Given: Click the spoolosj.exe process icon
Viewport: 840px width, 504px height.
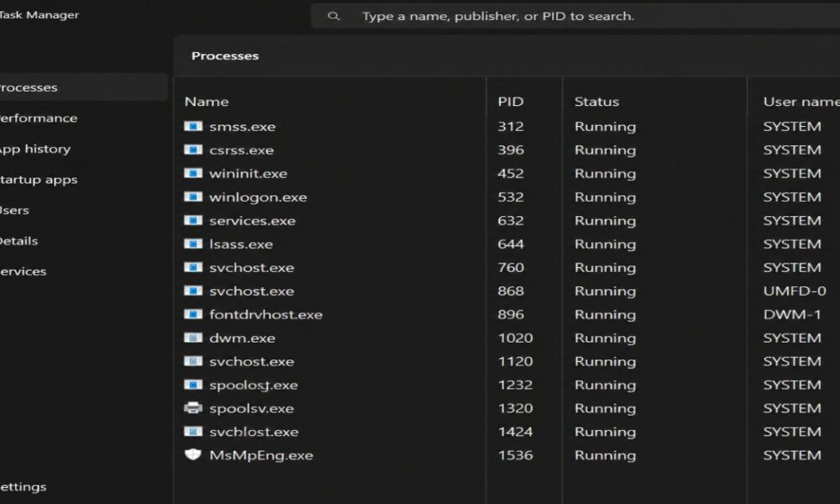Looking at the screenshot, I should click(193, 385).
